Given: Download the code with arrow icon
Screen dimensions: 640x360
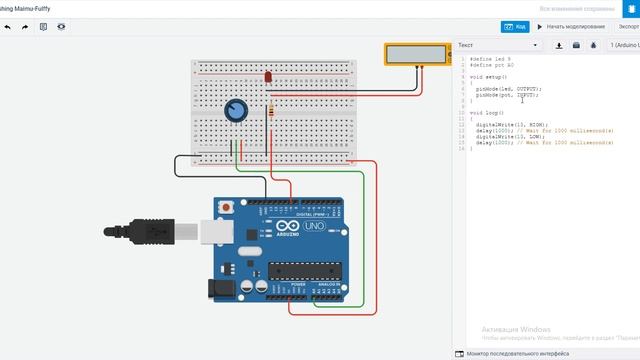Looking at the screenshot, I should click(559, 45).
